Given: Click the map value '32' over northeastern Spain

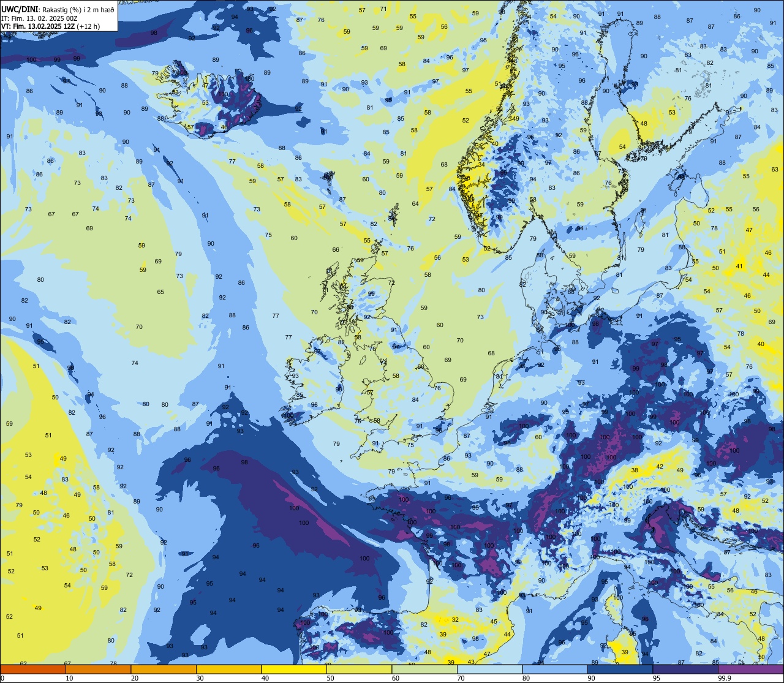Looking at the screenshot, I should point(455,619).
